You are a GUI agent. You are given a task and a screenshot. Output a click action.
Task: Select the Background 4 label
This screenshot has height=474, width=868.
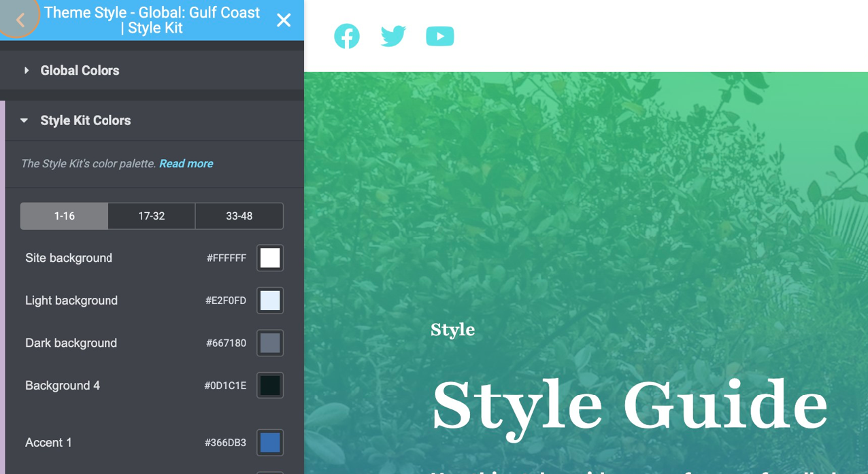[x=63, y=386]
